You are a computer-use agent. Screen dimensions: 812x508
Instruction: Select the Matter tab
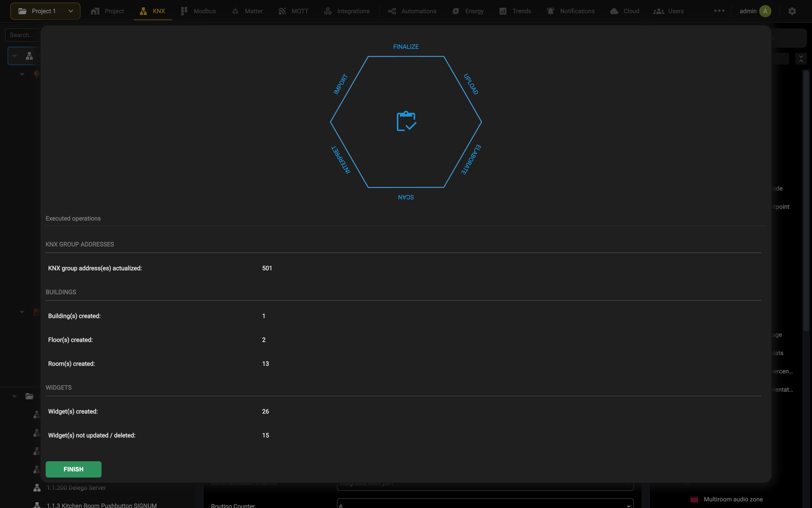(247, 11)
